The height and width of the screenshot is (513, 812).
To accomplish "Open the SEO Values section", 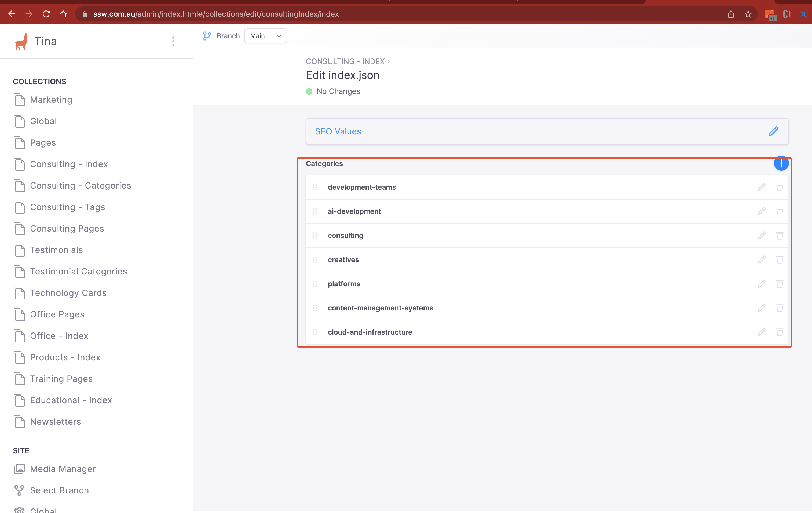I will pos(338,131).
